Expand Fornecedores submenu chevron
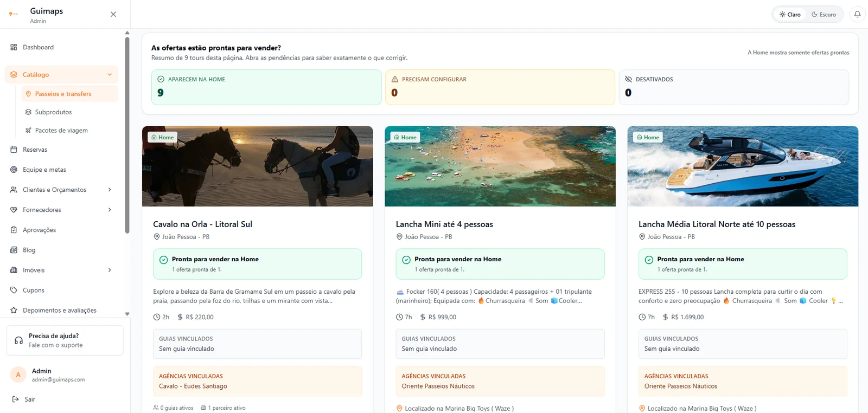This screenshot has width=868, height=413. (x=110, y=210)
